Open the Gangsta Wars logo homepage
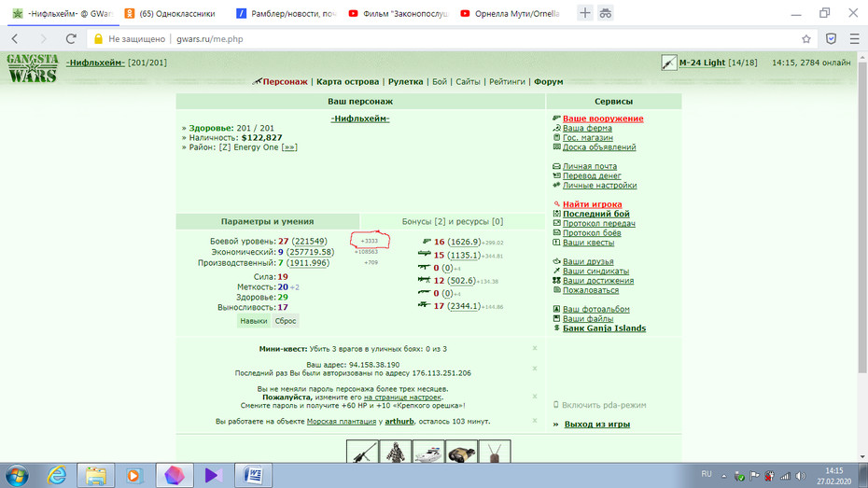Image resolution: width=868 pixels, height=488 pixels. point(32,68)
